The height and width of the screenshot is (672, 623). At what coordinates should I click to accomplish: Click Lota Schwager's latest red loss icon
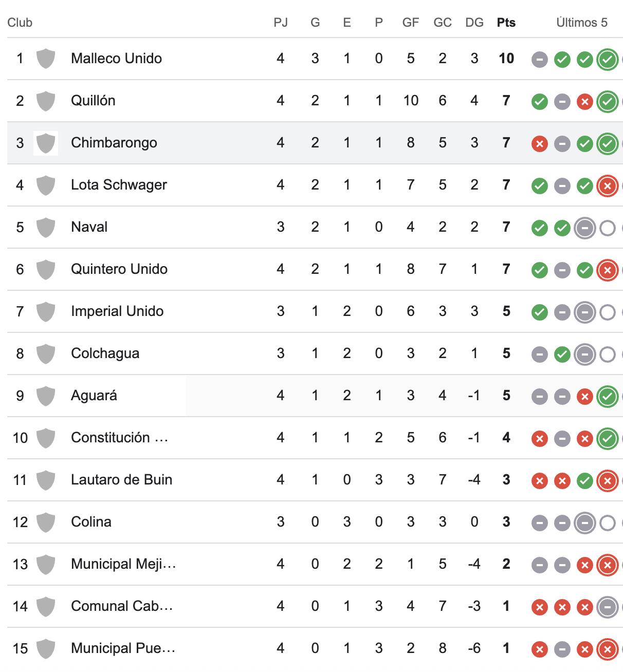tap(607, 186)
